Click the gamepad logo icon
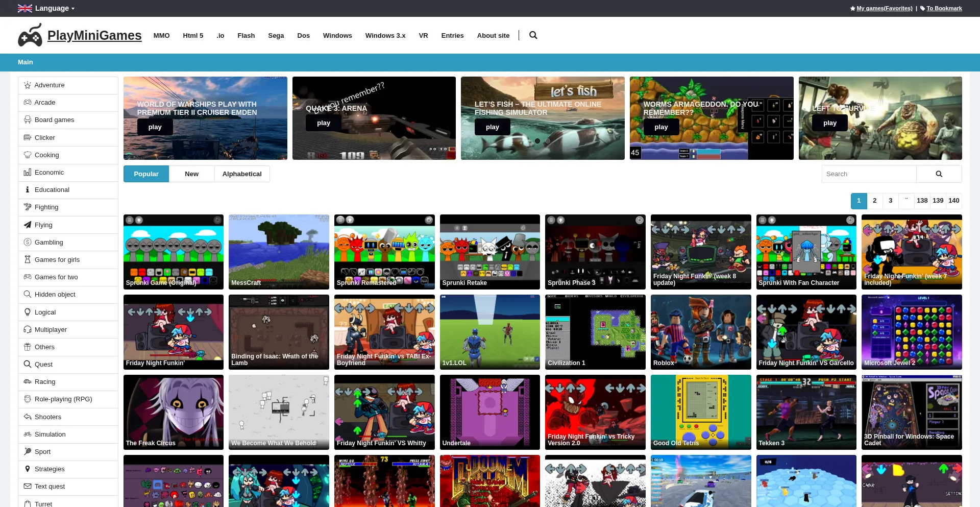Viewport: 980px width, 507px height. pos(30,35)
